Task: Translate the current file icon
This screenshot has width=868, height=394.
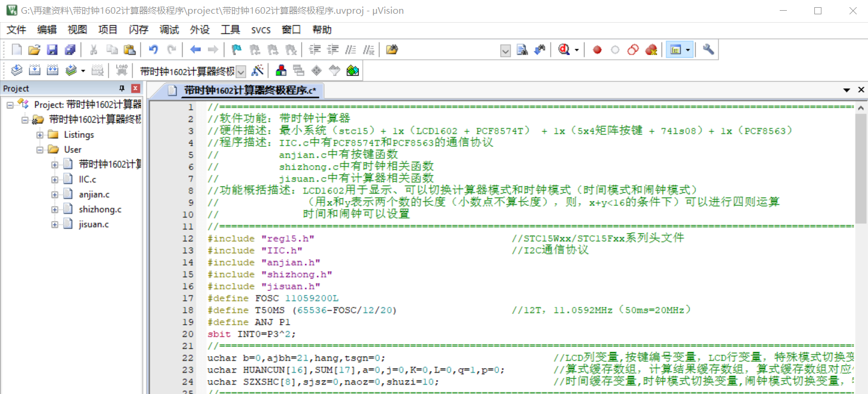Action: [x=17, y=70]
